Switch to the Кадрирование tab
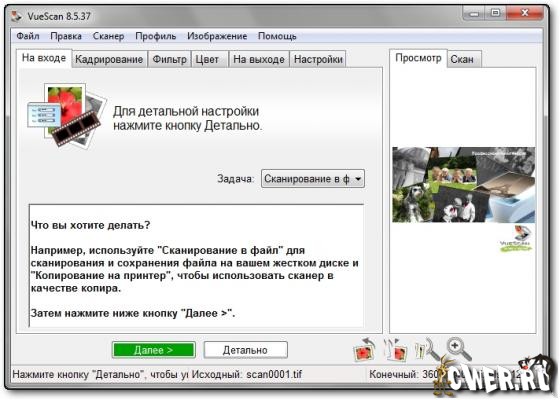Viewport: 560px width, 400px height. click(x=109, y=59)
